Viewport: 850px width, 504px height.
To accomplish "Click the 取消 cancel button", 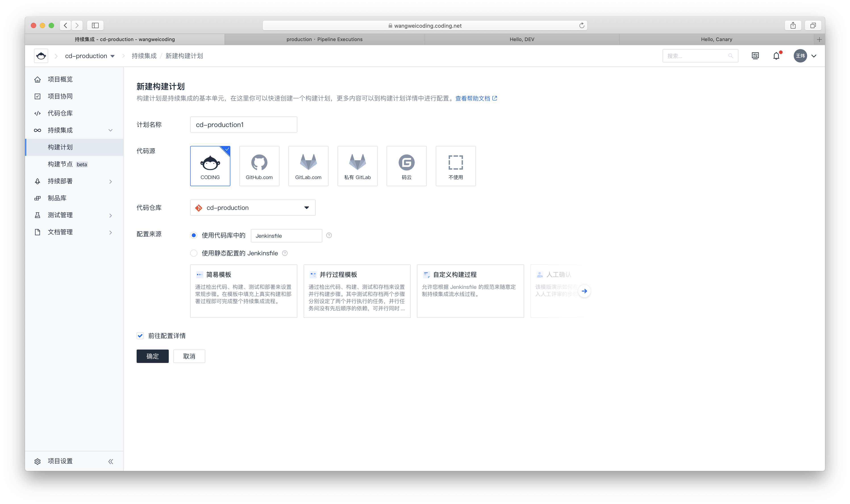I will (189, 356).
